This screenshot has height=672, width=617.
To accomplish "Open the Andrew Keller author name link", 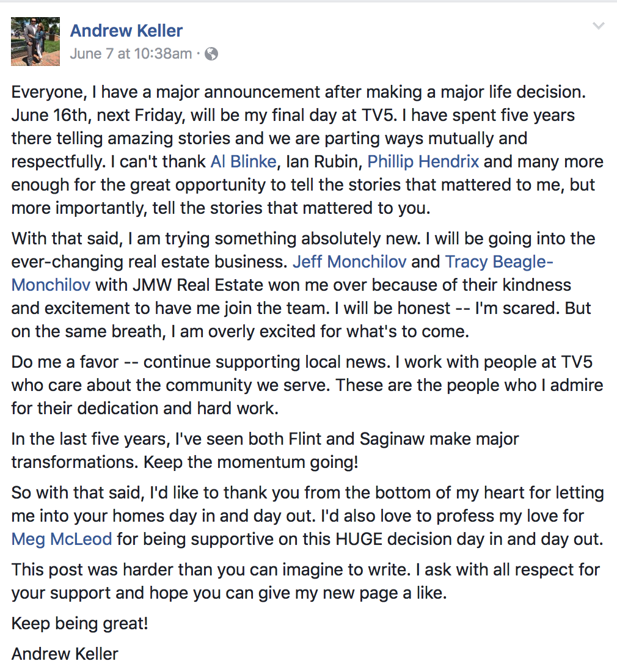I will pyautogui.click(x=126, y=31).
